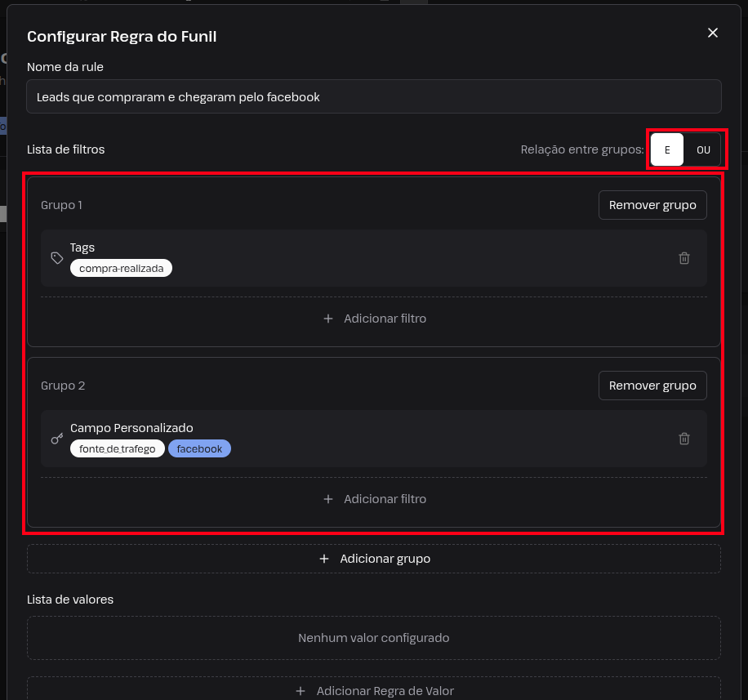Click the key icon beside Campo Personalizado
Screen dimensions: 748x700
[57, 439]
